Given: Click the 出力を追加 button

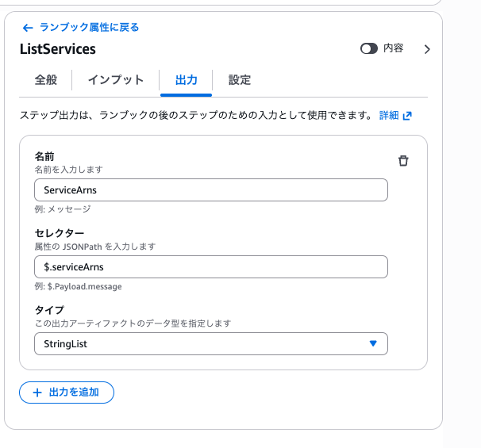Looking at the screenshot, I should click(x=67, y=392).
